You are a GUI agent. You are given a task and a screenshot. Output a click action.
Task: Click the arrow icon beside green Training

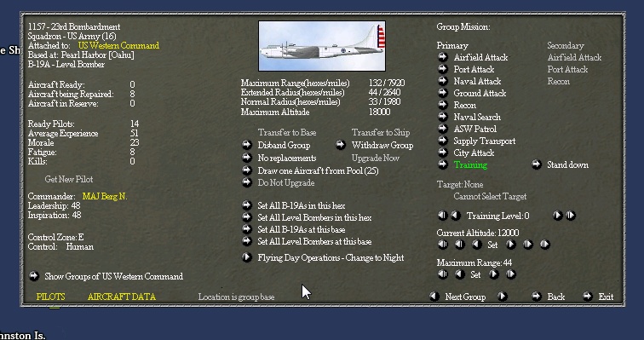click(x=442, y=164)
